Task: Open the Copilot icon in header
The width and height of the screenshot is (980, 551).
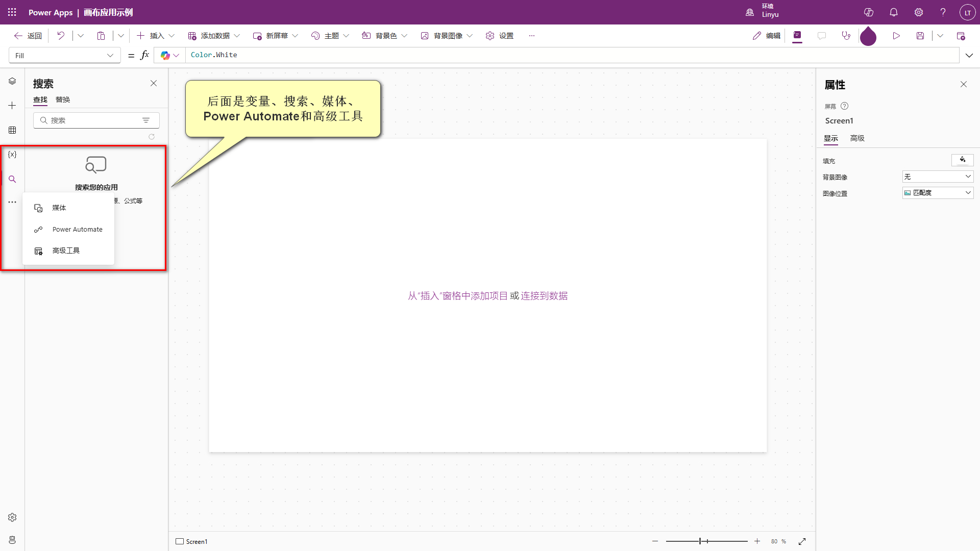Action: [x=868, y=12]
